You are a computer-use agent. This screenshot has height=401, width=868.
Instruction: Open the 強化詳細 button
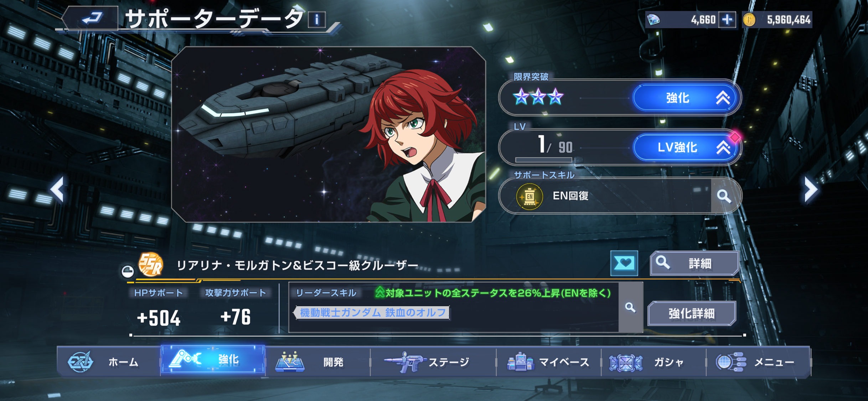[692, 314]
